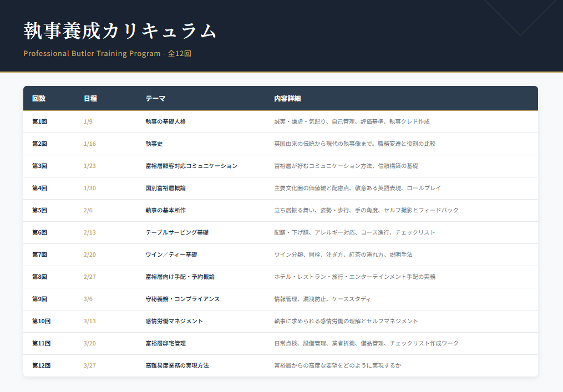Click the detail starting 主要文化圏の価値観
The image size is (563, 392).
click(x=358, y=188)
